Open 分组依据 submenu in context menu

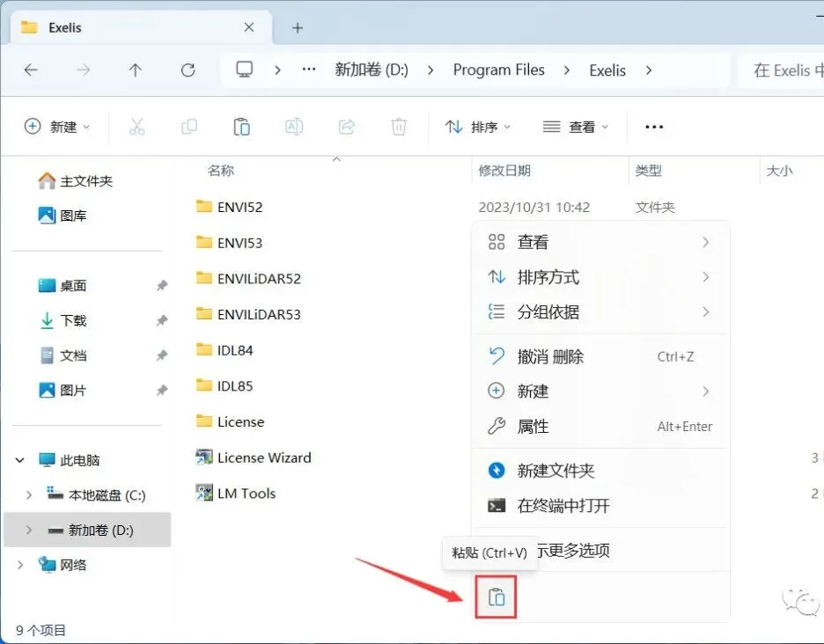click(x=600, y=312)
